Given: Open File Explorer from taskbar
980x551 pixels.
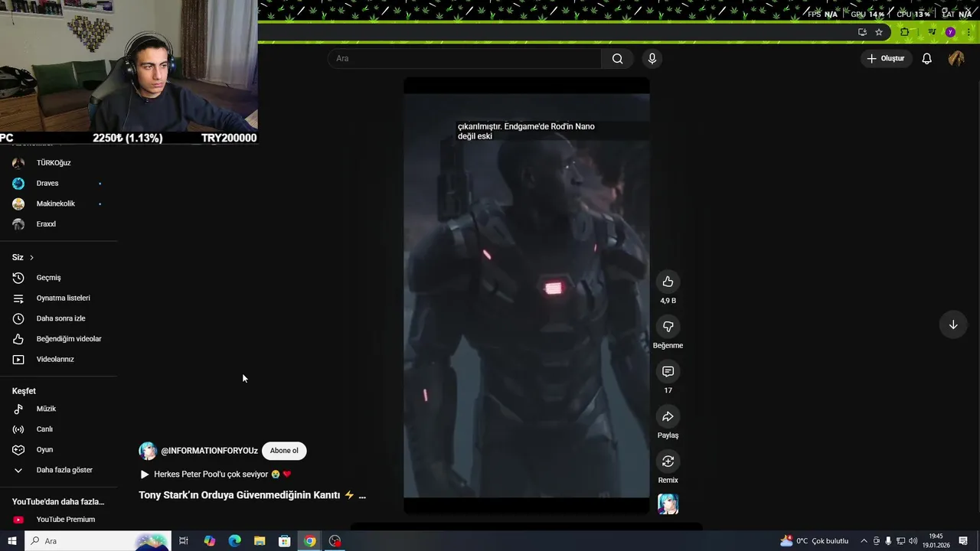Looking at the screenshot, I should pos(260,541).
